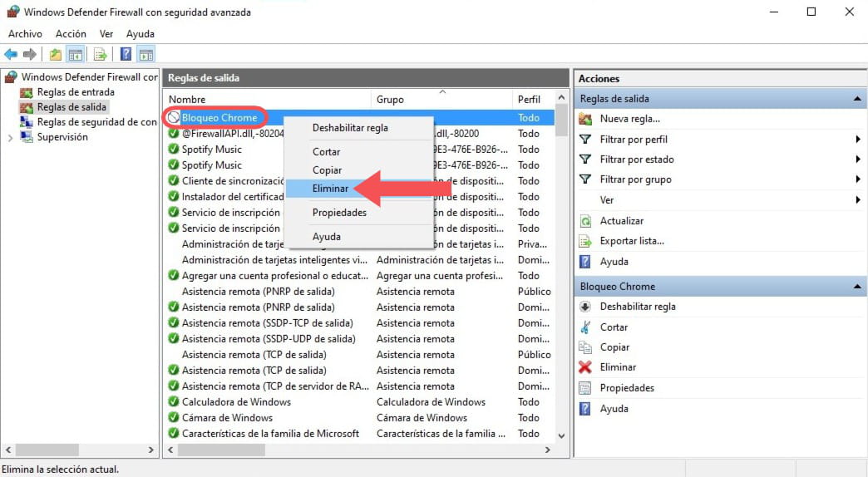Open the Filtrar por perfil submenu arrow

(x=857, y=140)
